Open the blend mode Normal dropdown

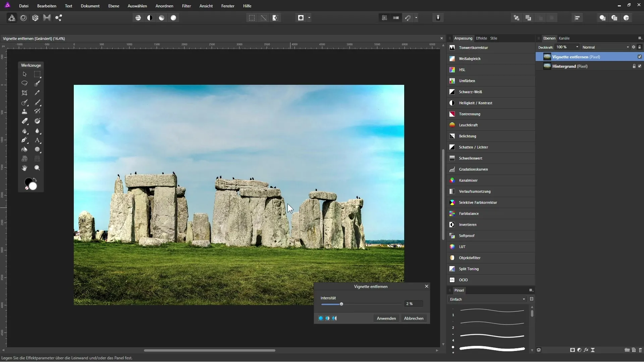[605, 47]
